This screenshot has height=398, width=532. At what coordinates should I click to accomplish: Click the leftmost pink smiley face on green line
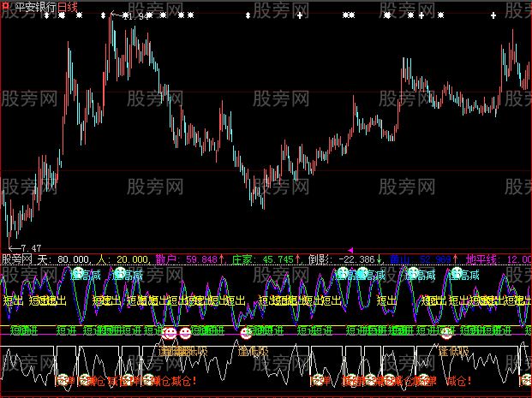(x=170, y=333)
